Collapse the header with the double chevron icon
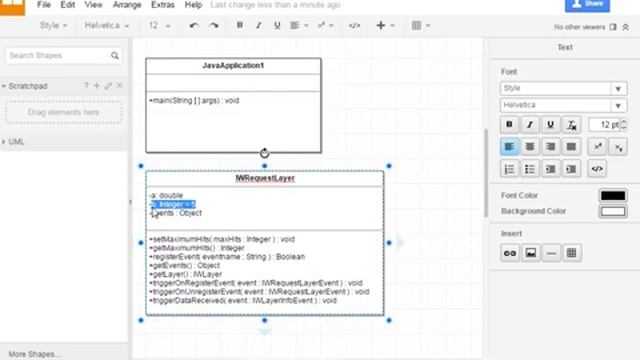The height and width of the screenshot is (360, 640). point(625,27)
